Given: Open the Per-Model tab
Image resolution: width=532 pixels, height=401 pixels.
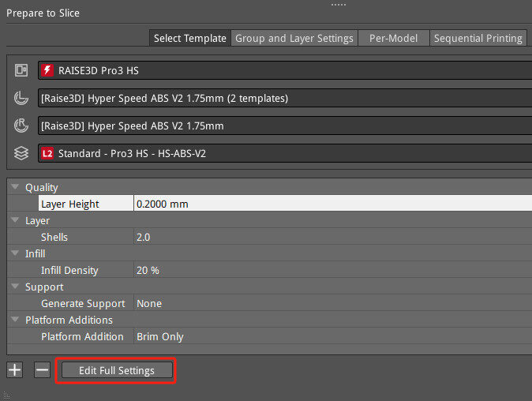Looking at the screenshot, I should coord(394,38).
